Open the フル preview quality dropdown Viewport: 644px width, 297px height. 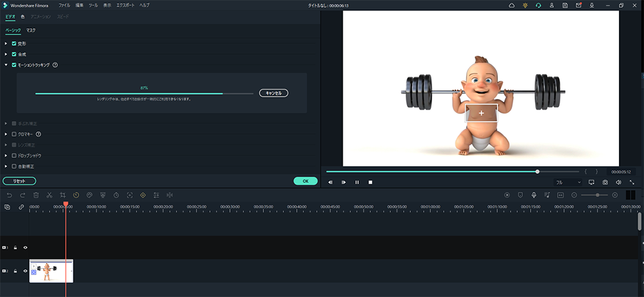[568, 182]
